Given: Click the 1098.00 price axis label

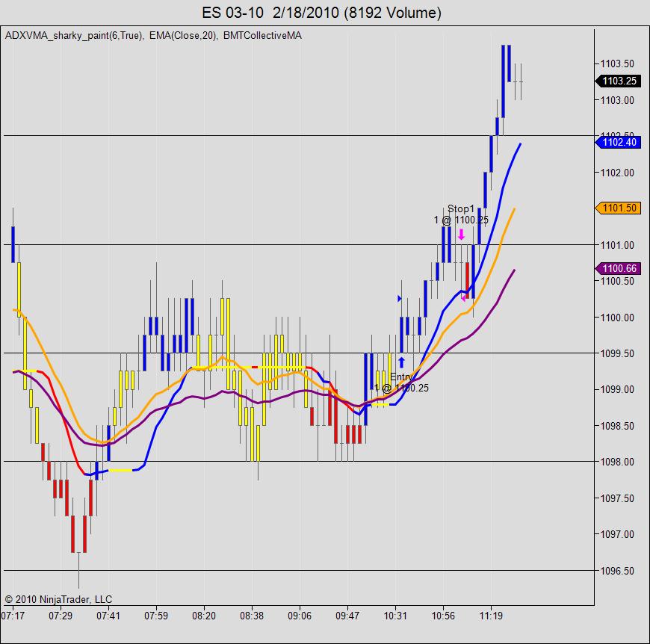Looking at the screenshot, I should click(617, 462).
